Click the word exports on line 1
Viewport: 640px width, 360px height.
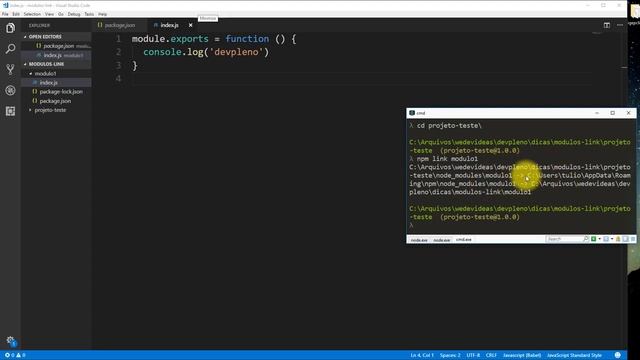click(x=189, y=39)
